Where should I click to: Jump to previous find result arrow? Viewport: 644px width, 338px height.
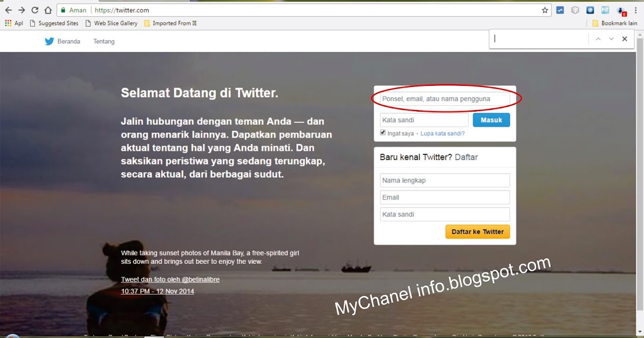598,39
